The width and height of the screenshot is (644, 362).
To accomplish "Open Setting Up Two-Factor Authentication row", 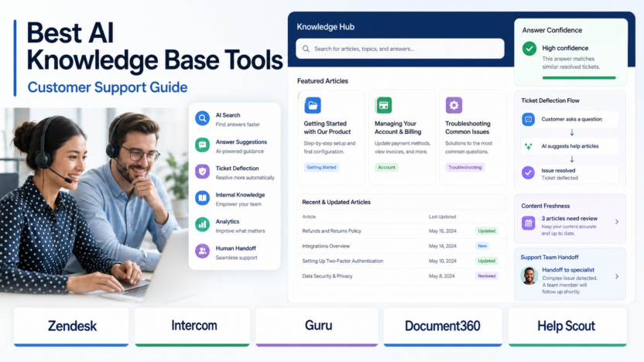I will point(401,261).
